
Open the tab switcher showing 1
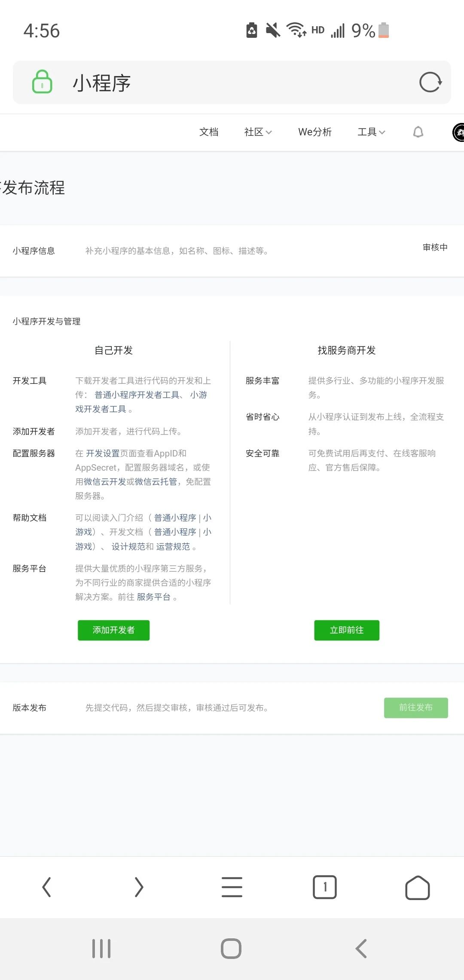(325, 887)
